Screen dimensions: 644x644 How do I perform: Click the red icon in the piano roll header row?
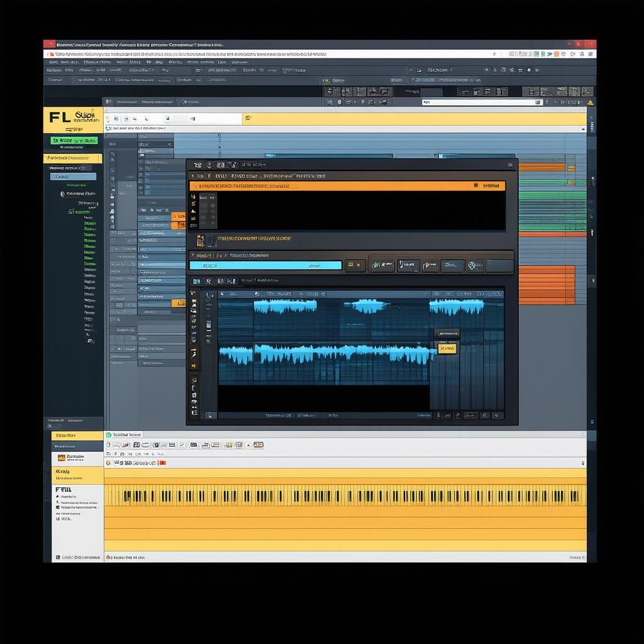click(163, 463)
